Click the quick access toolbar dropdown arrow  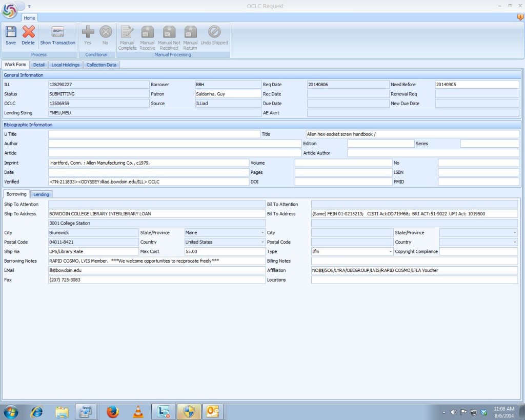[x=29, y=6]
